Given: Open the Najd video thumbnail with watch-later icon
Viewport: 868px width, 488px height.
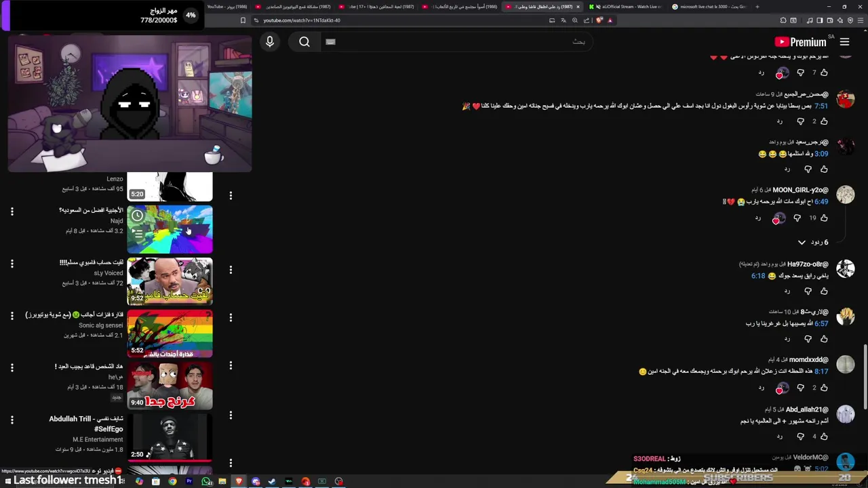Looking at the screenshot, I should coord(170,230).
